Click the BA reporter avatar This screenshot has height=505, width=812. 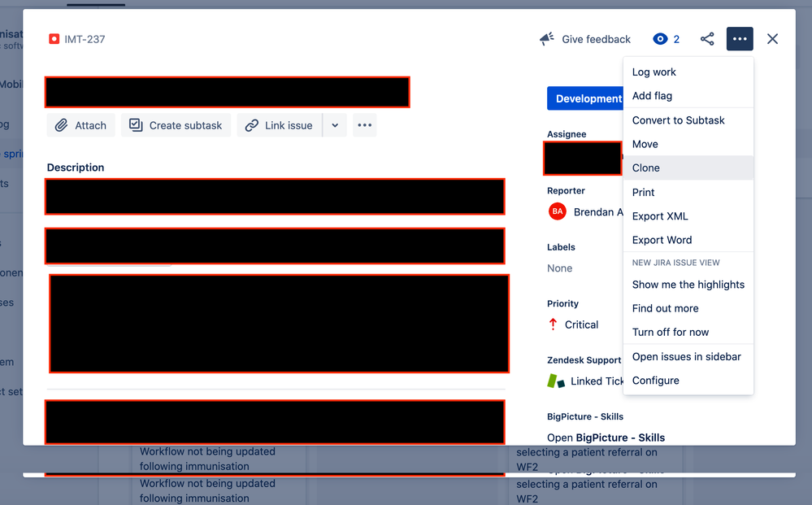click(x=558, y=211)
